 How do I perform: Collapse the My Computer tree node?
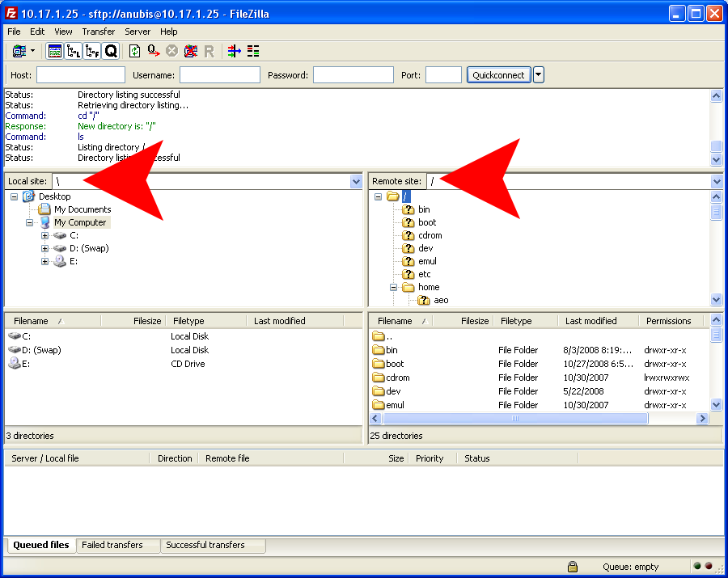[x=30, y=222]
